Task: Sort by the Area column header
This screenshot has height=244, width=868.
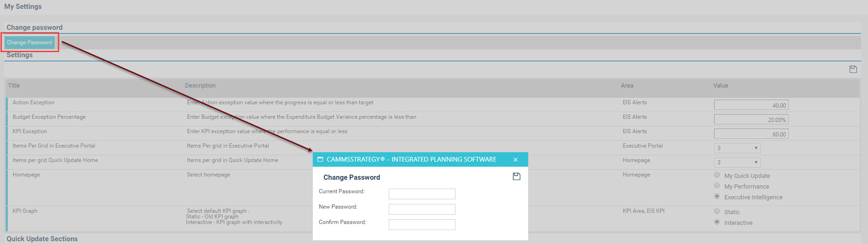Action: [627, 86]
